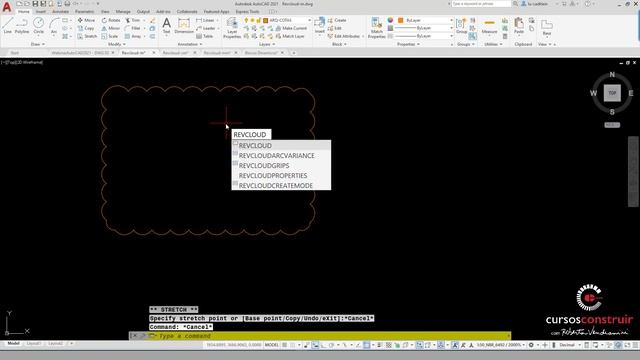Select the Dimension tool

click(184, 25)
